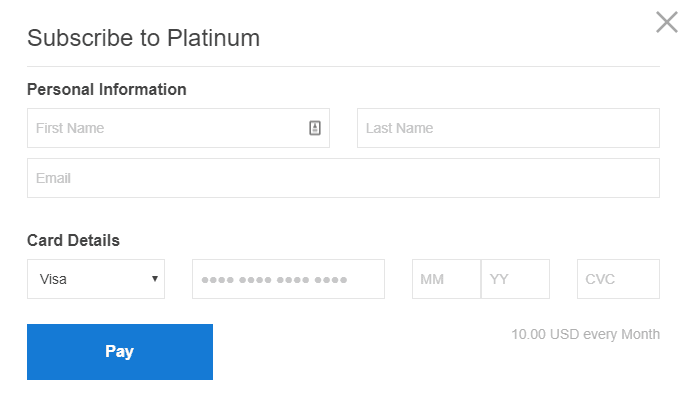Click the Personal Information section heading
This screenshot has width=689, height=396.
click(107, 90)
